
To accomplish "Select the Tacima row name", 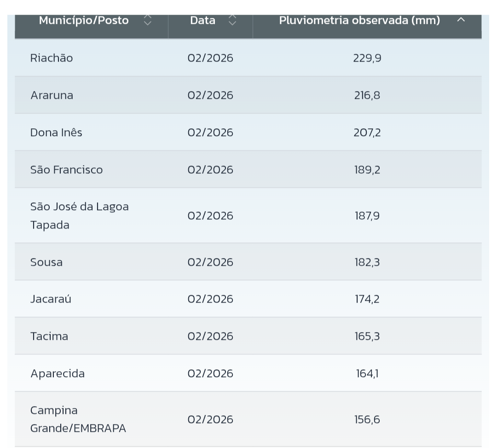I will 49,337.
